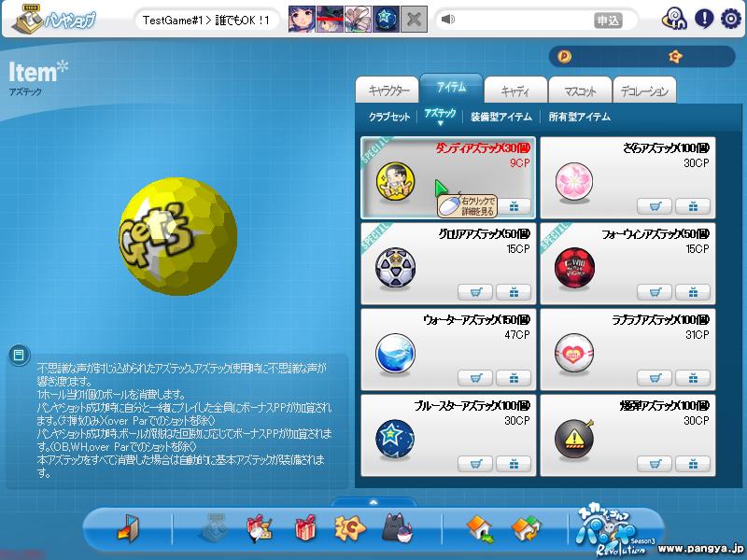Image resolution: width=747 pixels, height=560 pixels.
Task: Add フォーウィンアズテック to the cart
Action: click(x=655, y=292)
